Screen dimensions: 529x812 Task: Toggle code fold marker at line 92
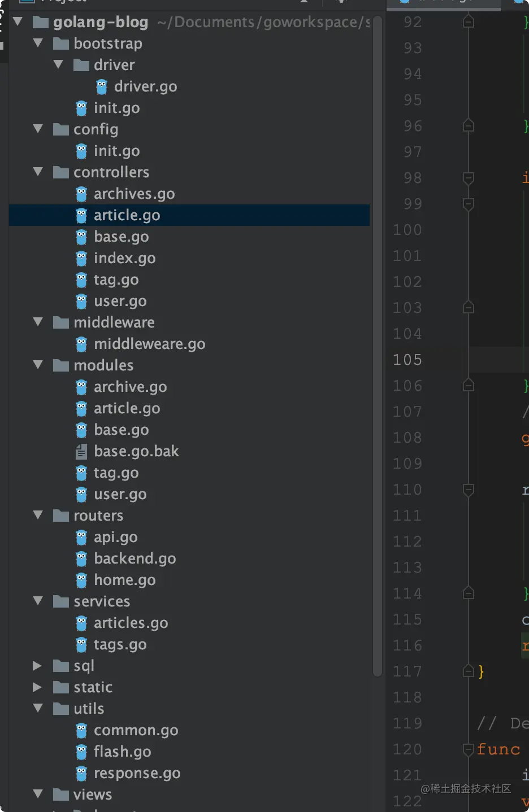coord(469,22)
